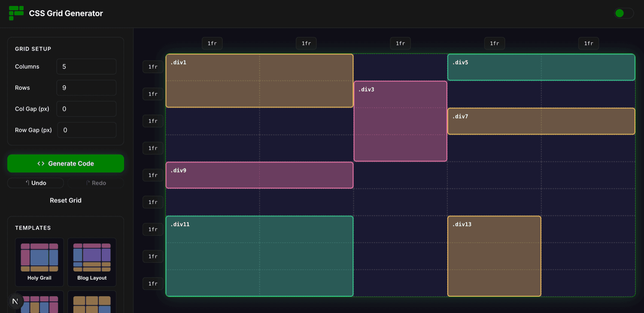Apply the Holy Grail template
Image resolution: width=644 pixels, height=313 pixels.
(39, 262)
